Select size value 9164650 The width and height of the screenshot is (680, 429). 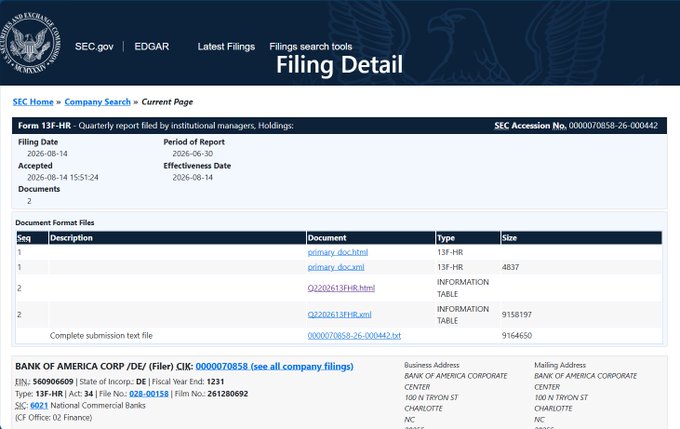[517, 336]
